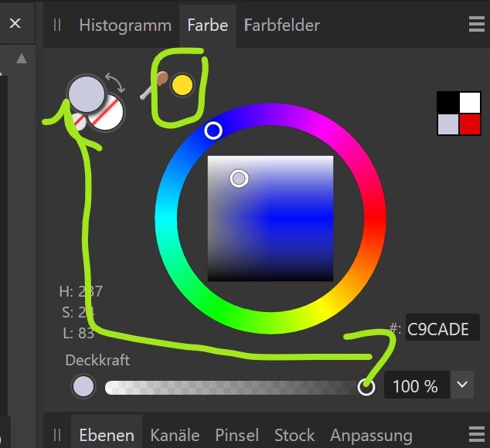
Task: Pick the red recent color swatch
Action: pyautogui.click(x=470, y=124)
